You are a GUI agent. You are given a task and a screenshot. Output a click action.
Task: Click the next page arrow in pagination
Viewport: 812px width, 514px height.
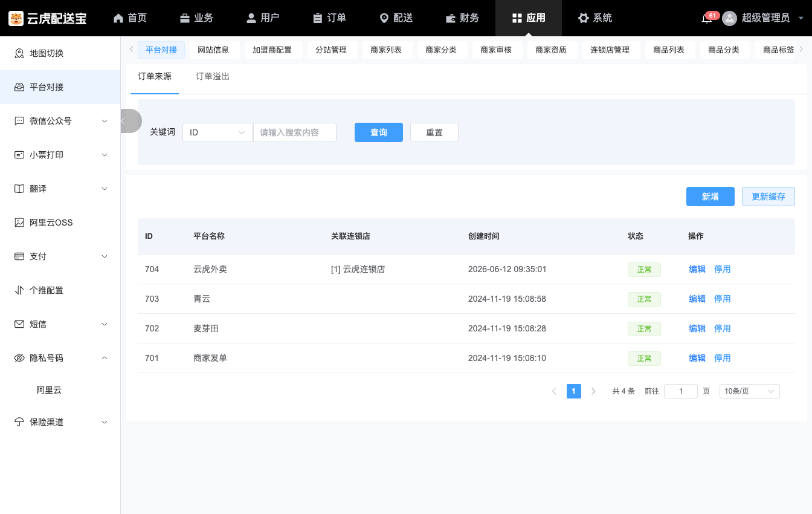(593, 391)
